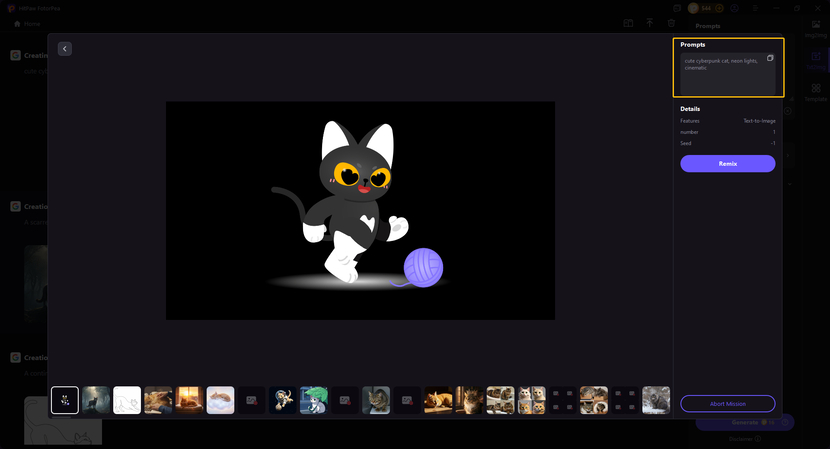Open the sitting tabby cat thumbnail
This screenshot has width=830, height=449.
pyautogui.click(x=376, y=400)
